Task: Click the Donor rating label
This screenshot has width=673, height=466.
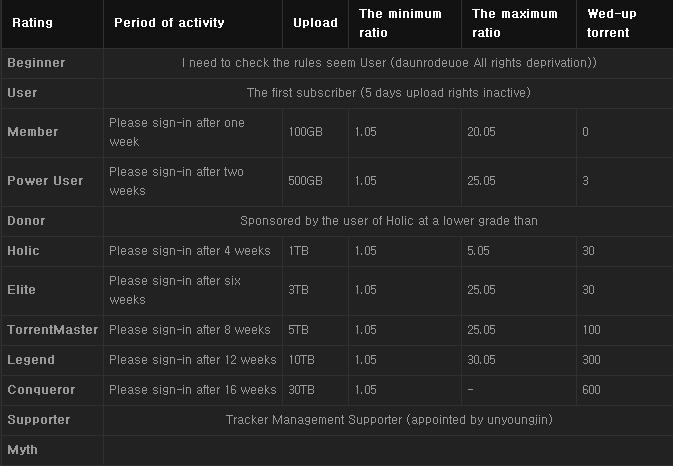Action: pyautogui.click(x=26, y=221)
